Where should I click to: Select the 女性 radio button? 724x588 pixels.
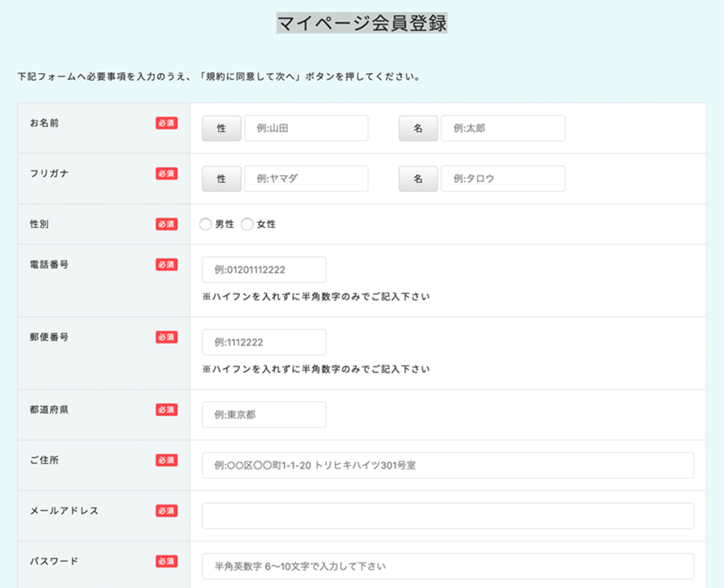click(x=247, y=224)
